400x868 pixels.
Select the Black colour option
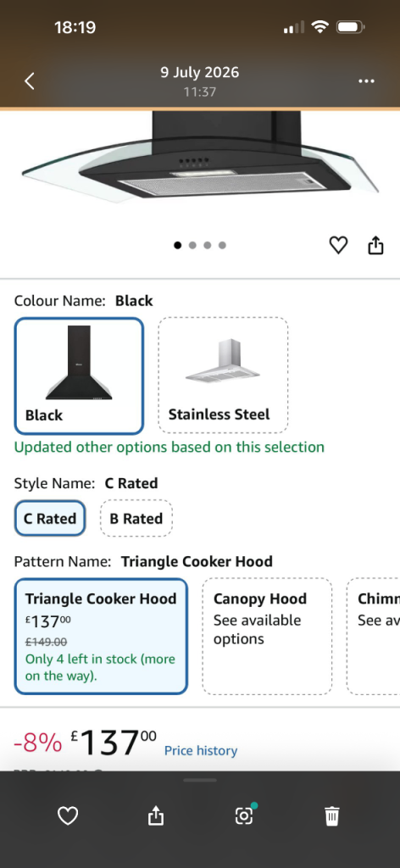coord(79,376)
